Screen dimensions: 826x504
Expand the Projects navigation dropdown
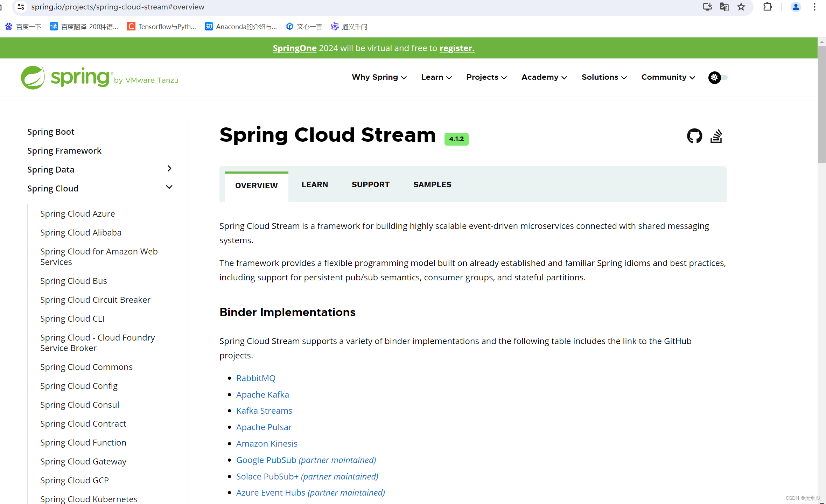pos(486,77)
